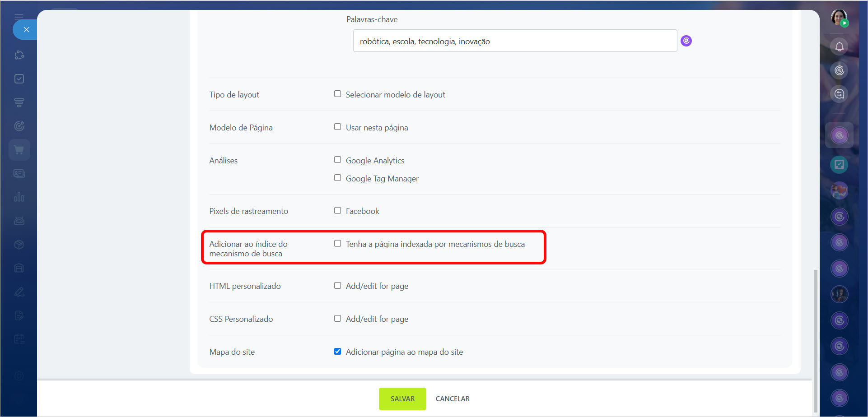Open the hamburger menu icon

(19, 17)
